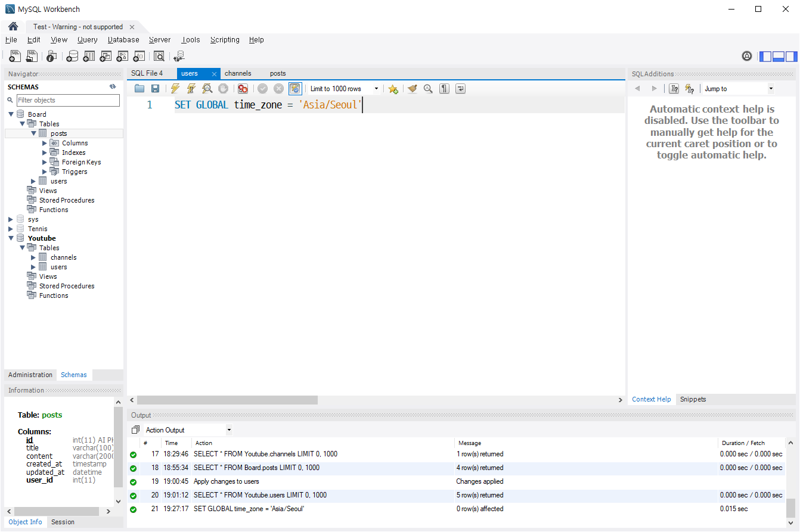This screenshot has width=800, height=532.
Task: Select output row 18 Board.posts query
Action: point(456,468)
